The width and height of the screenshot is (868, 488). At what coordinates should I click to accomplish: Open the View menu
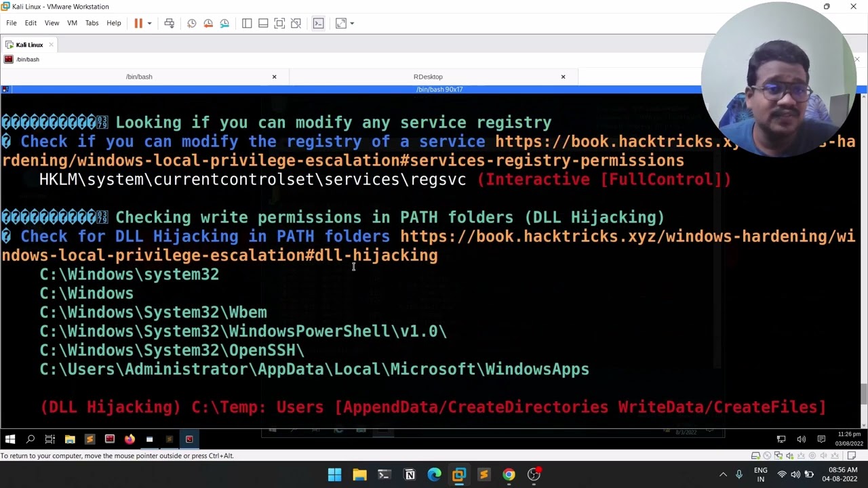point(52,23)
